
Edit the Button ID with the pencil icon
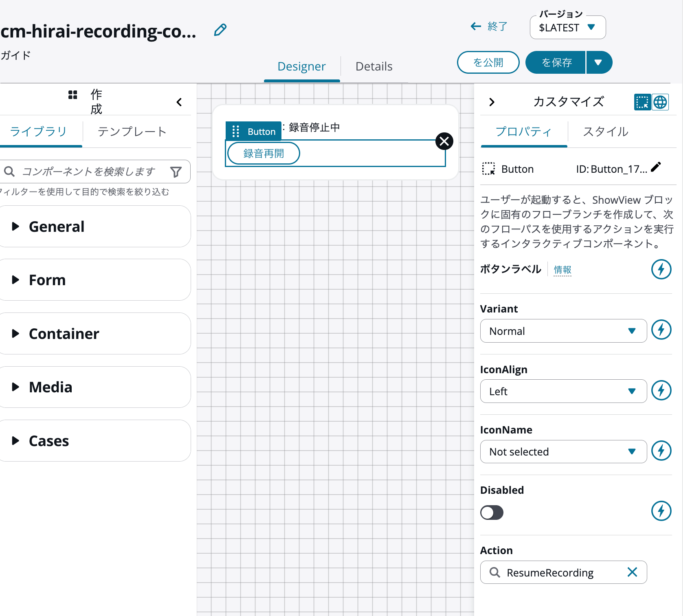click(x=656, y=167)
